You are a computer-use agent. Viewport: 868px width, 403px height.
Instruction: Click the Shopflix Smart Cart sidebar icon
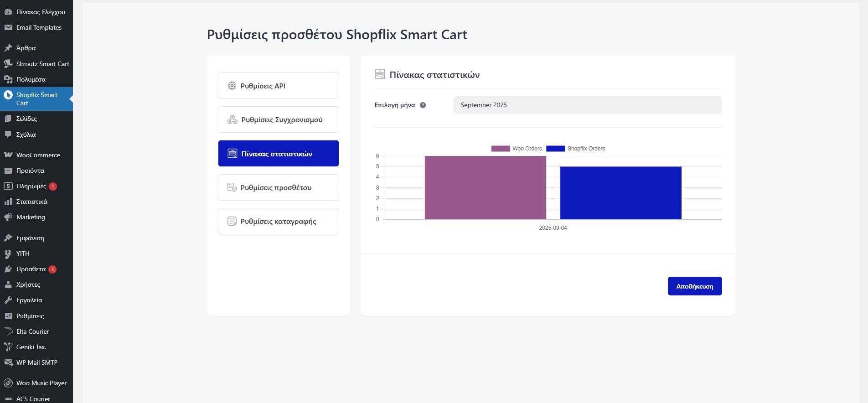coord(8,95)
